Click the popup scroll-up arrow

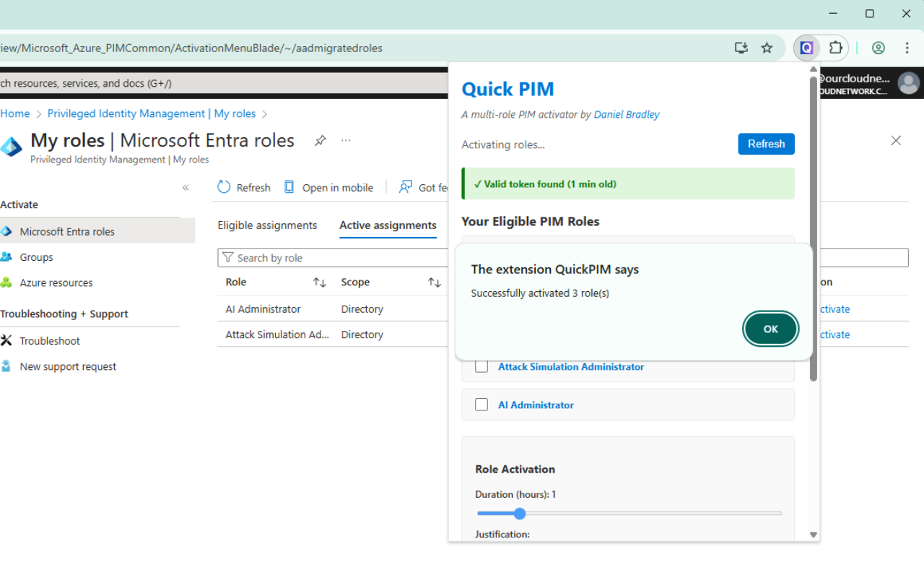814,69
